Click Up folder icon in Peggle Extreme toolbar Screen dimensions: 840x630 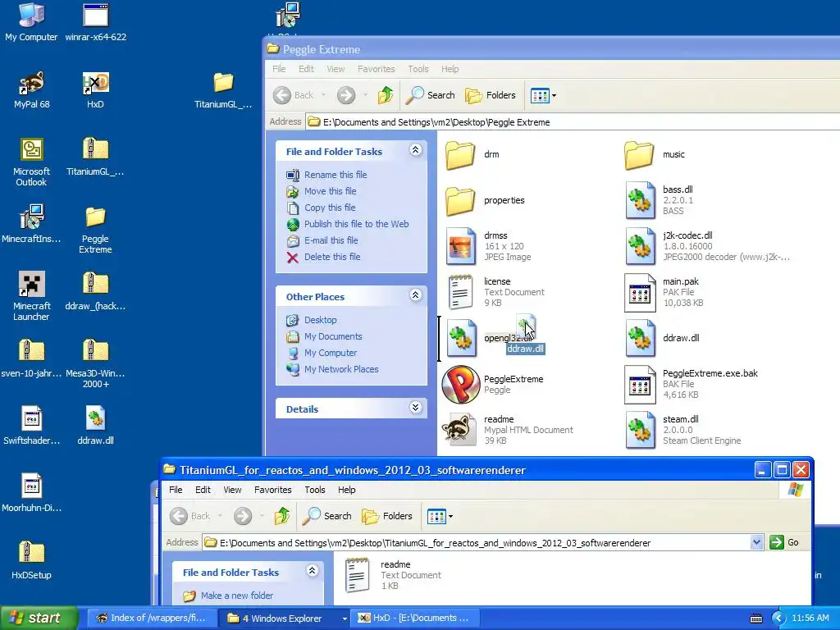(386, 95)
